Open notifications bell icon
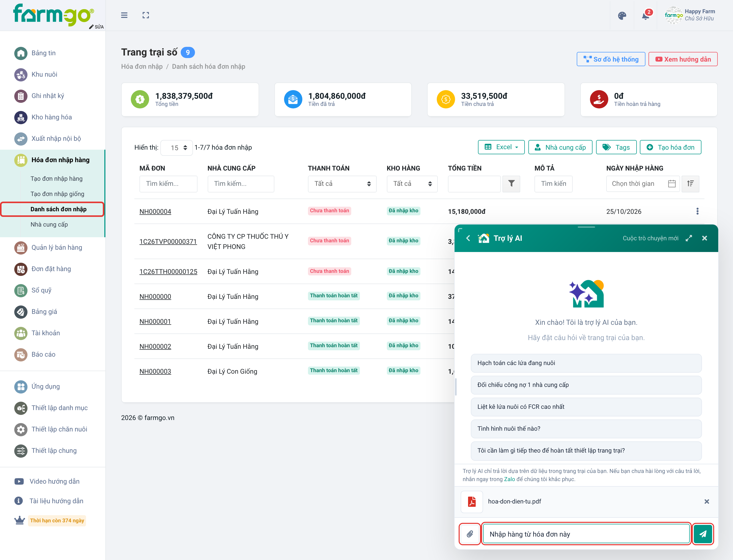733x560 pixels. (646, 16)
